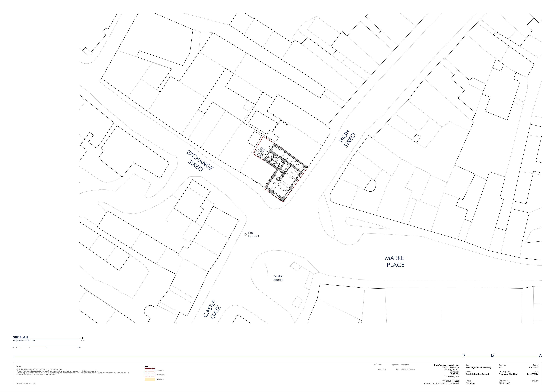Click the KEY heading
Screen dimensions: 555x392
[146, 366]
